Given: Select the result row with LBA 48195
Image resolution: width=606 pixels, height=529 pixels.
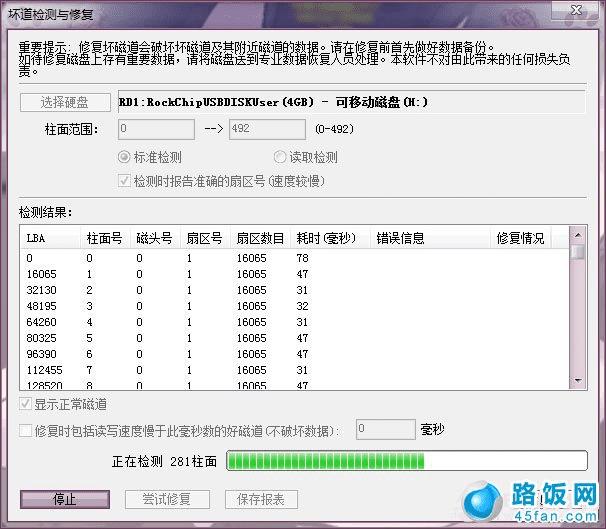Looking at the screenshot, I should [294, 306].
